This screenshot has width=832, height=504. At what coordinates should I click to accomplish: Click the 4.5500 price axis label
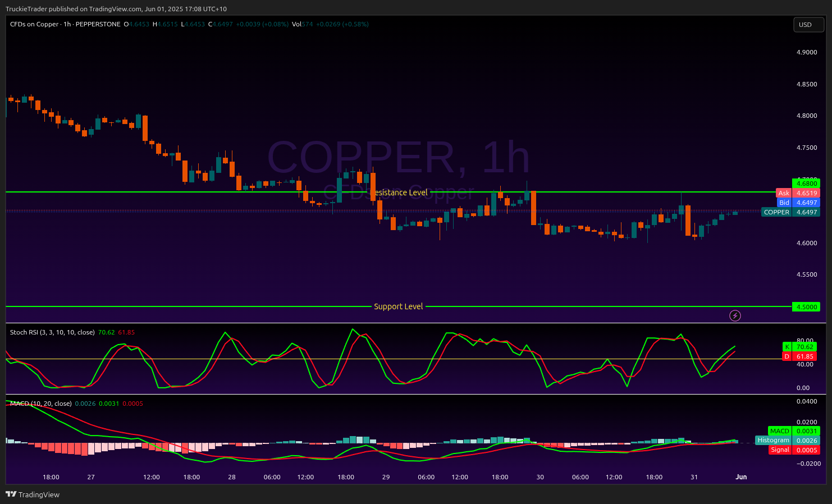[x=807, y=274]
